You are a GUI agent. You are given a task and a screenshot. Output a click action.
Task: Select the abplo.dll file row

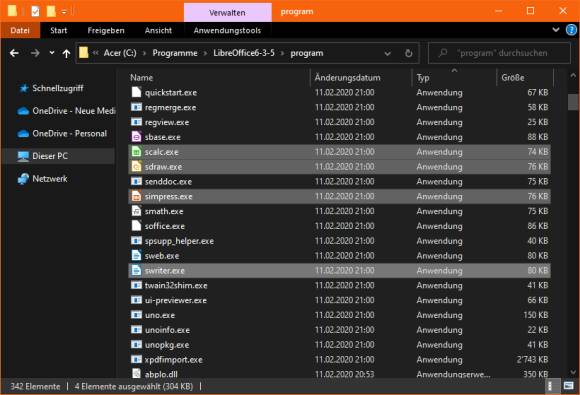339,374
